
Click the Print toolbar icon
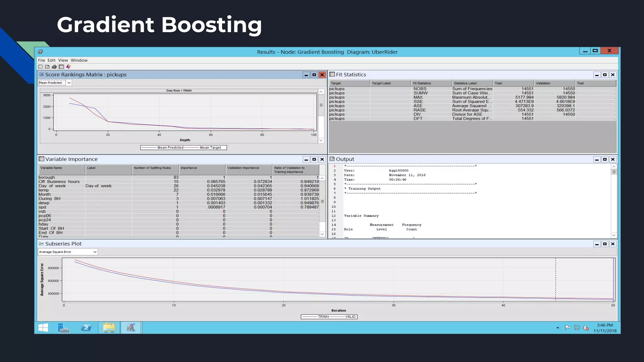54,67
